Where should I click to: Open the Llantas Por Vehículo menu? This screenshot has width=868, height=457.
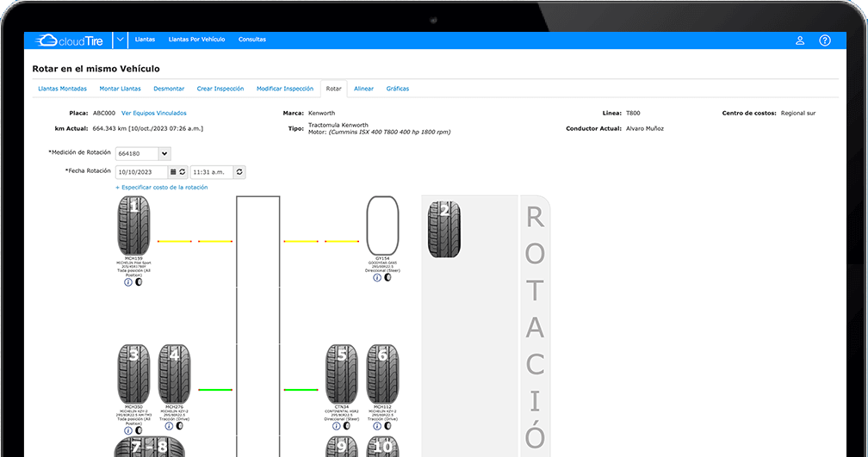(x=196, y=40)
